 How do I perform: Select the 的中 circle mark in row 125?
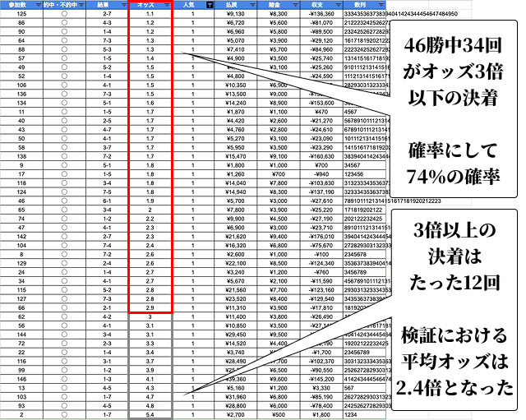(x=64, y=14)
